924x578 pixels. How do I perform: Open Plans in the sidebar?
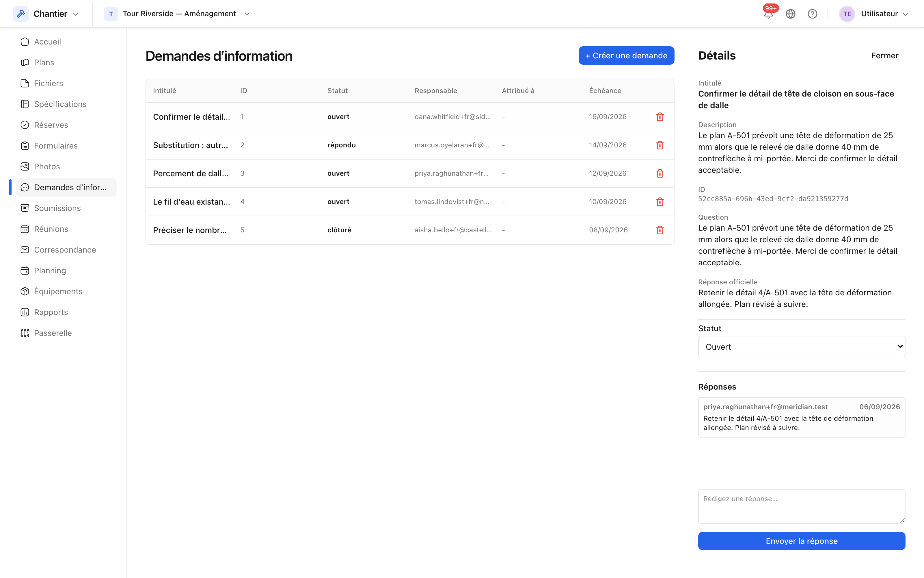pos(66,62)
